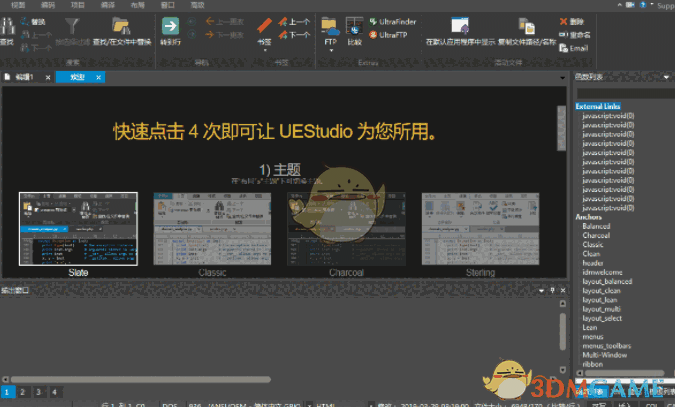Screen dimensions: 675x407
Task: Click Show in default application icon
Action: click(460, 25)
